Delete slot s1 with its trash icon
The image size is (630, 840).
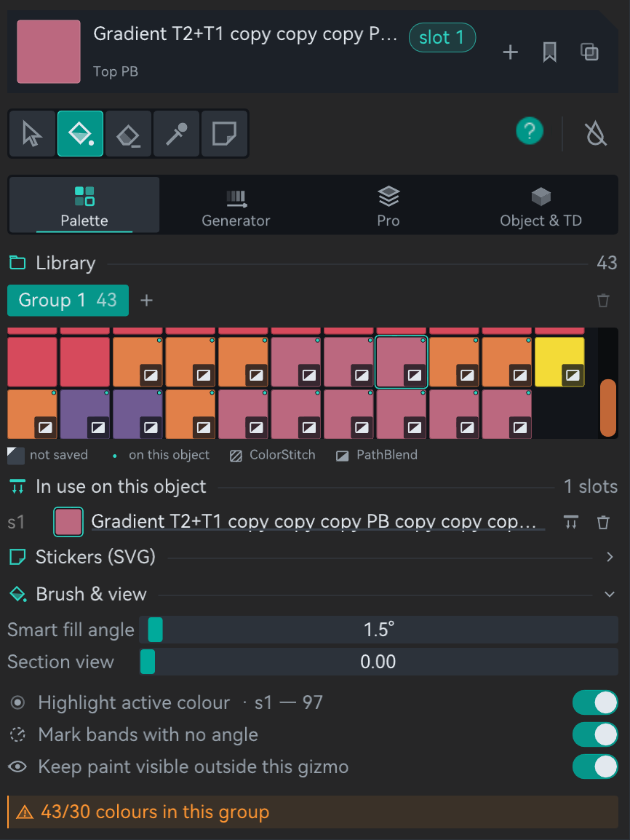click(x=603, y=523)
